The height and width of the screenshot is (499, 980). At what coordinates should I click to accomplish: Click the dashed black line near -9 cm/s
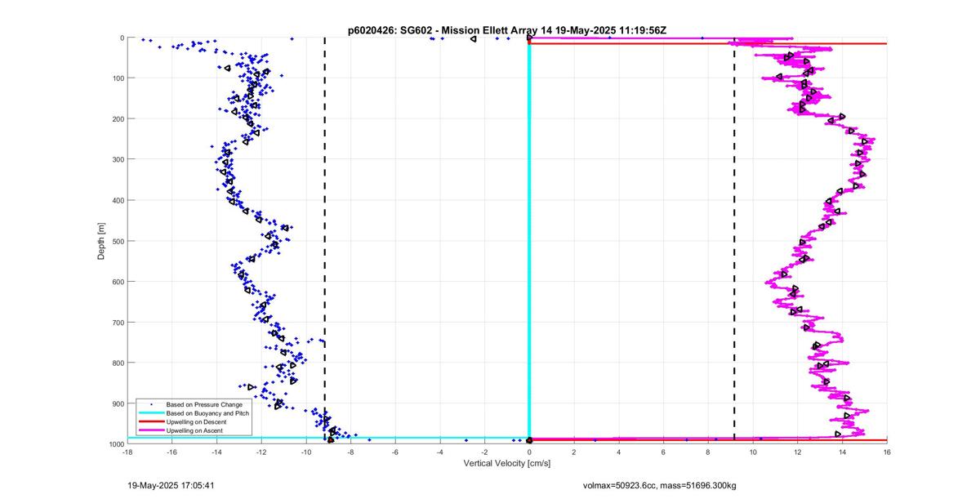[324, 239]
